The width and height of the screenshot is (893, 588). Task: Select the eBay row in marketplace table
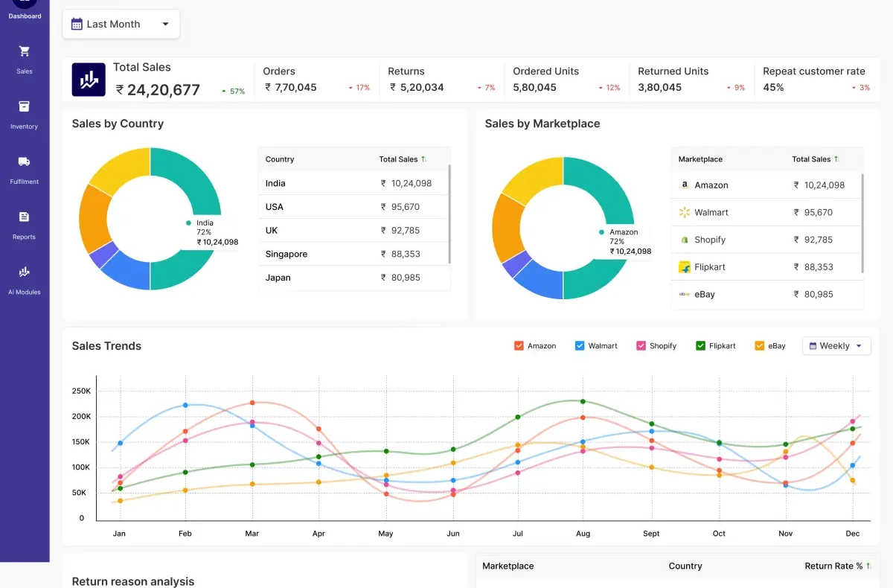click(766, 294)
